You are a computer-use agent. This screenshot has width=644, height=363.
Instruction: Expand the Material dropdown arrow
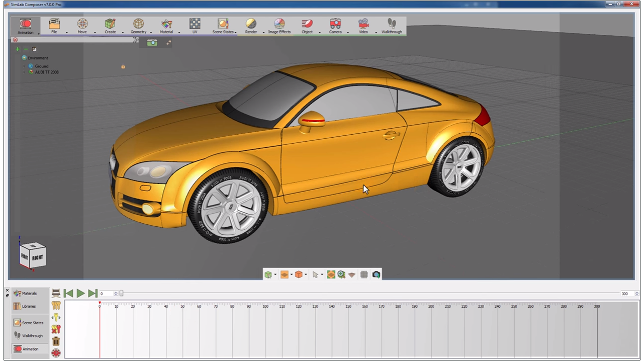click(x=179, y=33)
